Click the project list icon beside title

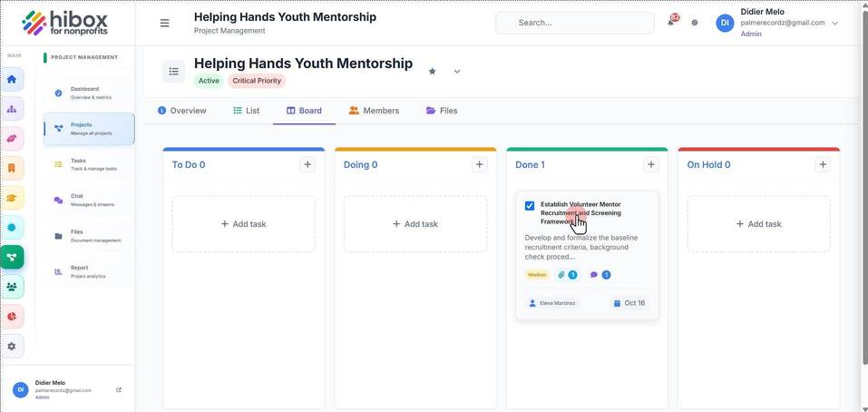tap(174, 72)
